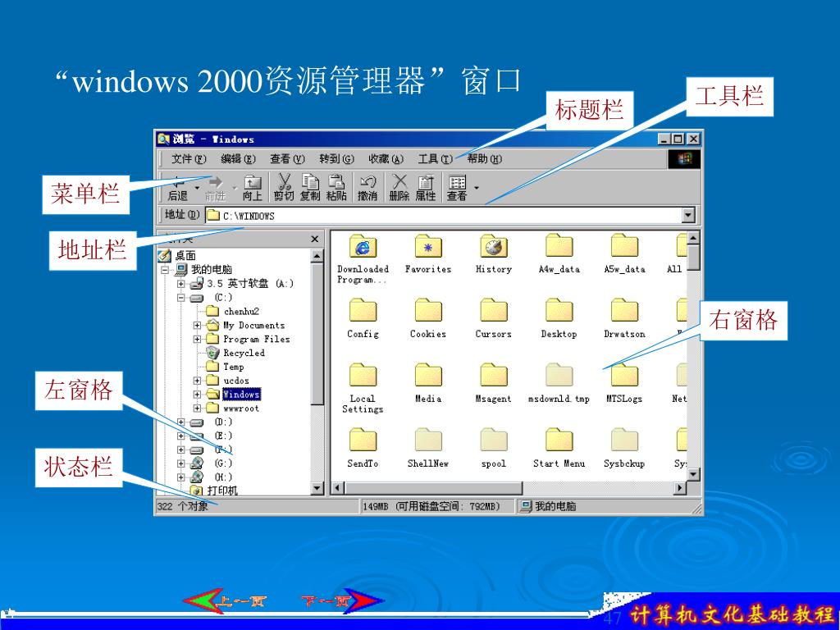Image resolution: width=840 pixels, height=630 pixels.
Task: Expand the 3.5 英寸软盘 (A:) node
Action: click(x=181, y=283)
